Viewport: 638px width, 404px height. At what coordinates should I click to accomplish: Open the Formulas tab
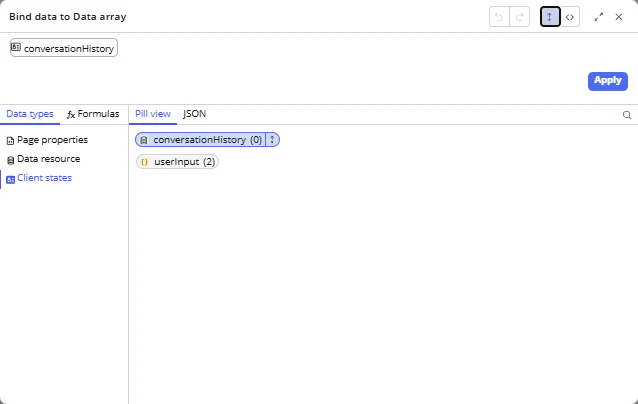[x=93, y=114]
